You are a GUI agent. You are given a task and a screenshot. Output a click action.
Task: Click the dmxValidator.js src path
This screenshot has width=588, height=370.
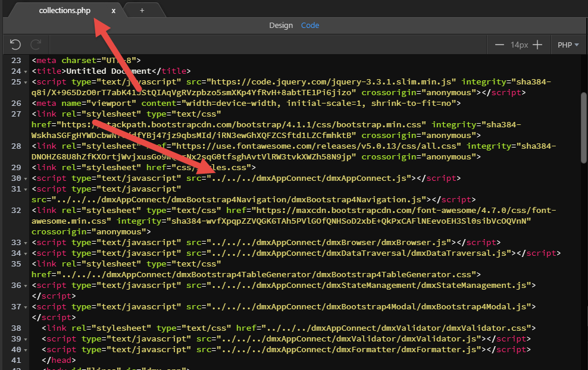pyautogui.click(x=349, y=339)
